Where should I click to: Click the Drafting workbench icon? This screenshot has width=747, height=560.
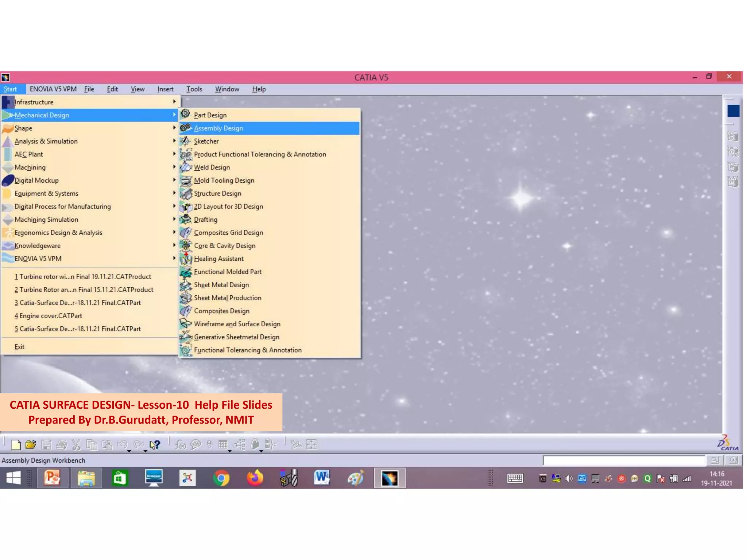(185, 219)
